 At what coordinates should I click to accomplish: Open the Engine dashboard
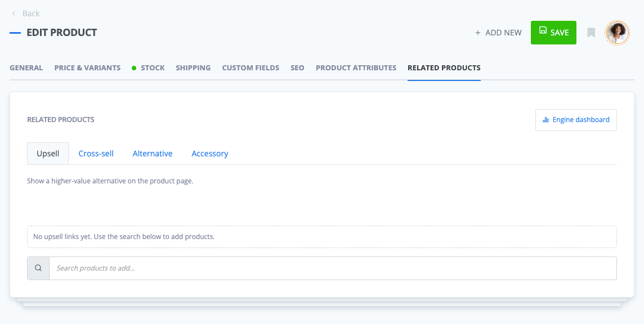click(x=576, y=120)
